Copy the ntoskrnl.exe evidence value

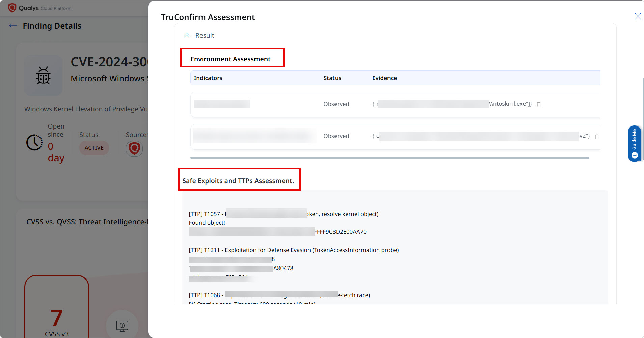pyautogui.click(x=539, y=105)
